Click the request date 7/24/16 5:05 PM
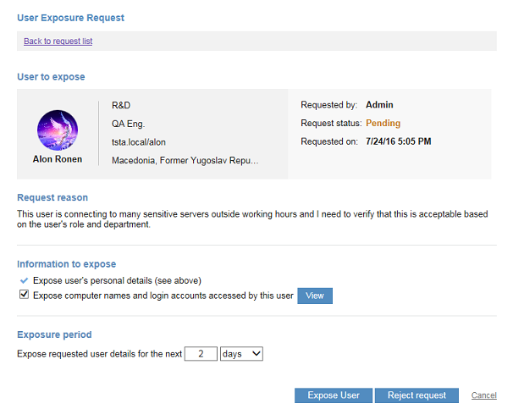Viewport: 513px width, 420px height. point(398,141)
